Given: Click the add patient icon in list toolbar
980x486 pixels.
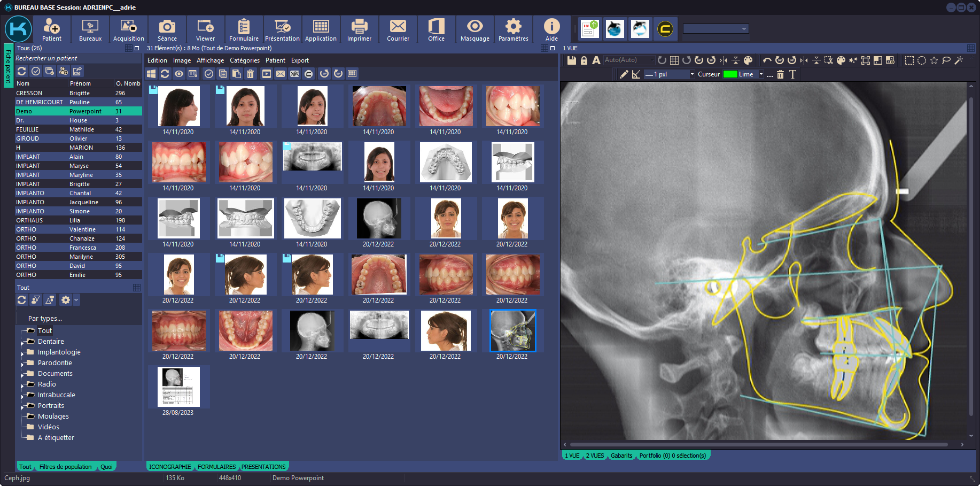Looking at the screenshot, I should [64, 71].
